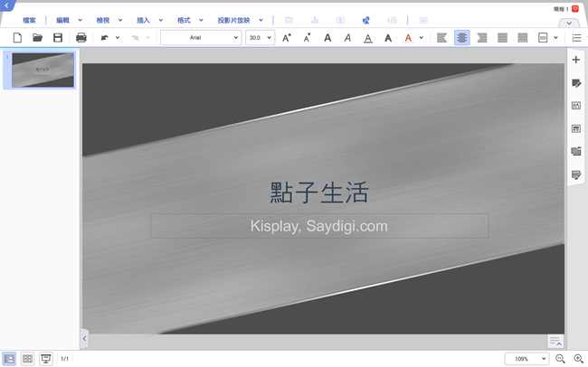
Task: Click the AB word art icon
Action: (392, 20)
